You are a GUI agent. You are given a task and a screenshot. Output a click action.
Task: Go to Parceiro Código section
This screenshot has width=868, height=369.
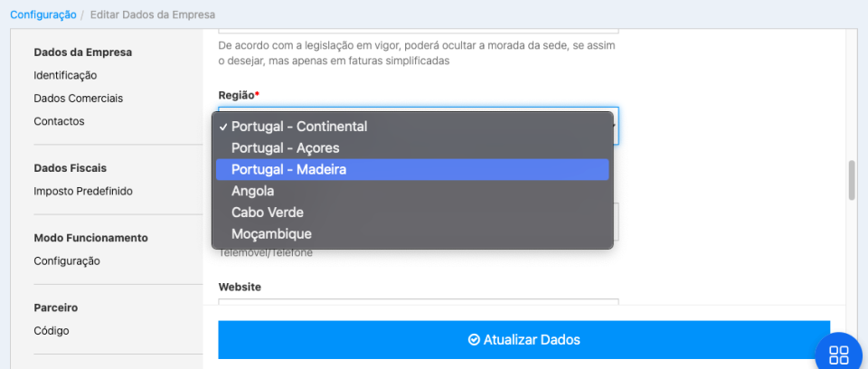click(x=51, y=330)
